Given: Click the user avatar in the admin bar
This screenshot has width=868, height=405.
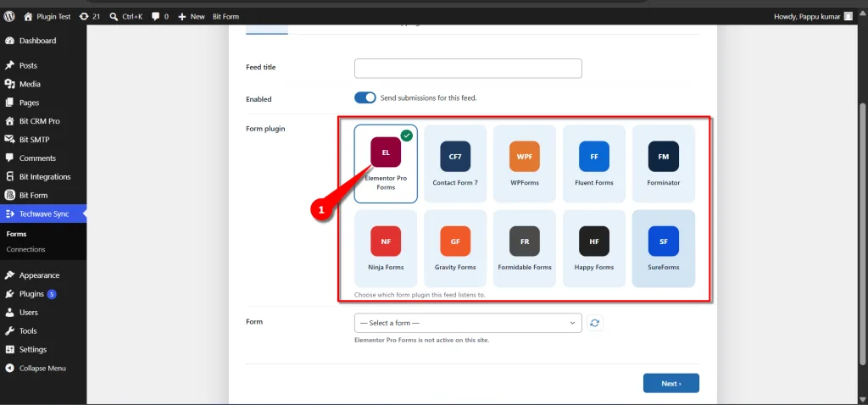Looking at the screenshot, I should [x=848, y=17].
